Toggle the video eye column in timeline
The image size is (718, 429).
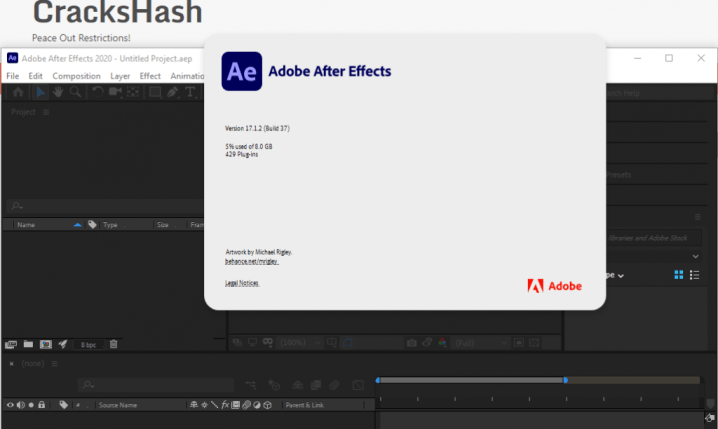pyautogui.click(x=10, y=405)
